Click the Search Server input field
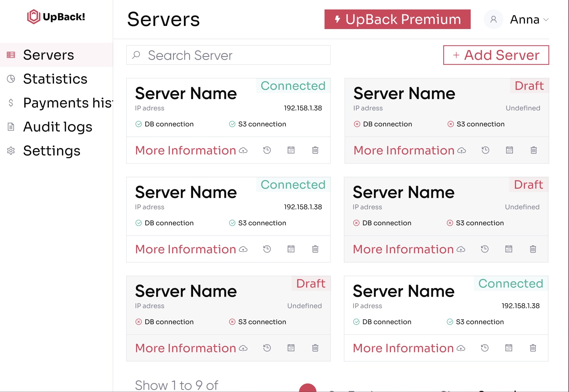Viewport: 569px width, 392px height. [228, 55]
